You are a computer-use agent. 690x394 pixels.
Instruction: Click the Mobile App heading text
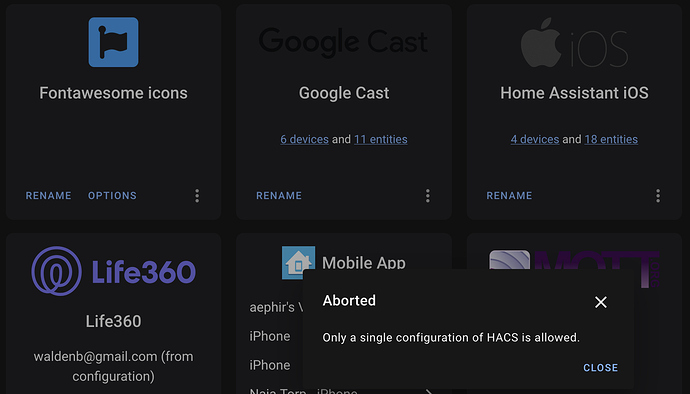coord(363,263)
